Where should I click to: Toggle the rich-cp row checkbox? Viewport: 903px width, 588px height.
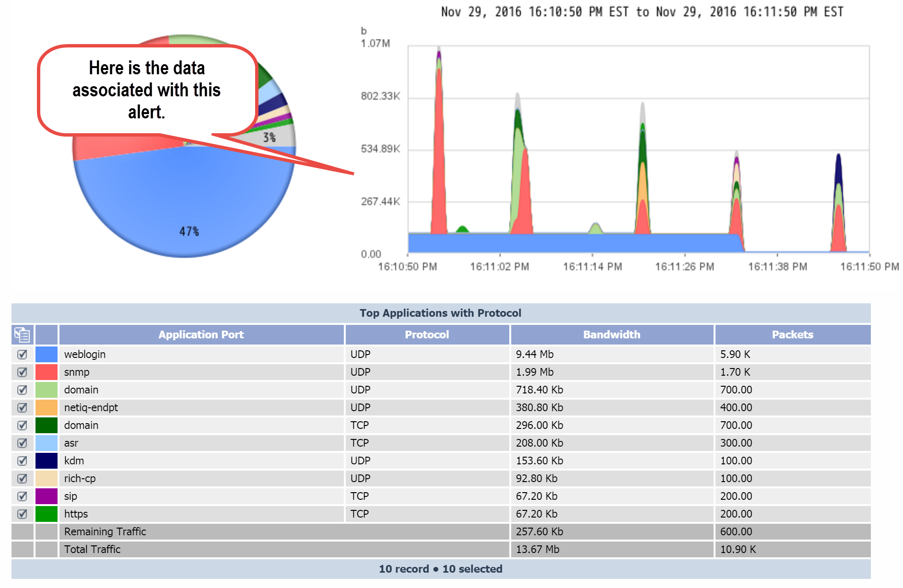click(x=22, y=478)
